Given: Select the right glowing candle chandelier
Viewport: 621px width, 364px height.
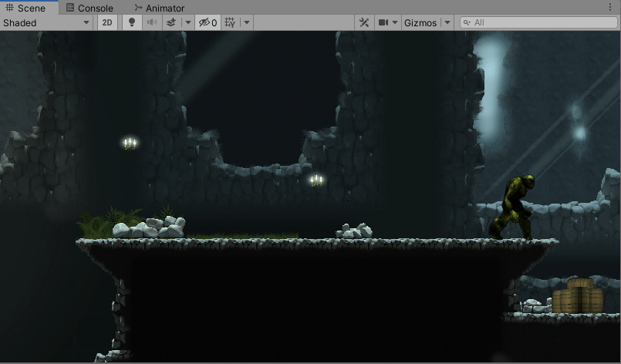Looking at the screenshot, I should (316, 180).
